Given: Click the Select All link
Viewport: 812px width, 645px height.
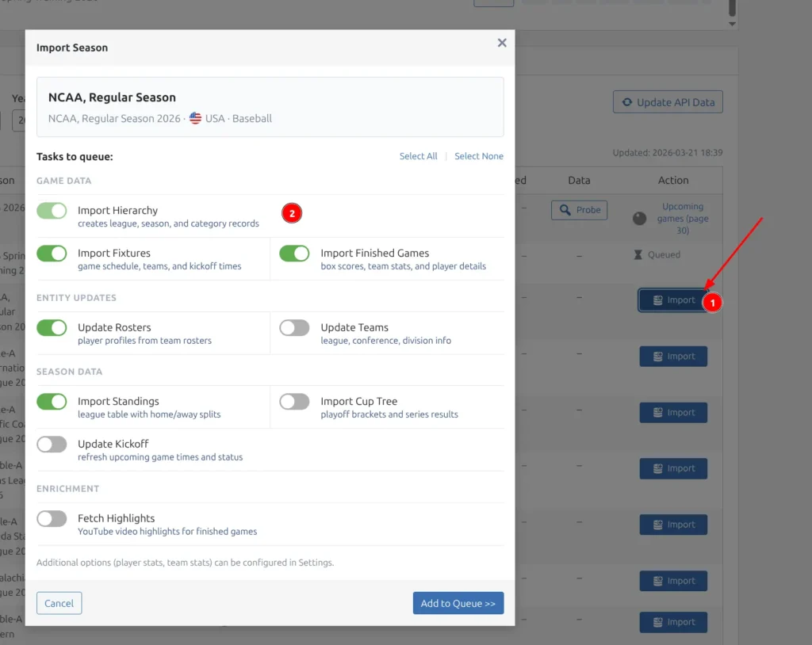Looking at the screenshot, I should tap(418, 156).
